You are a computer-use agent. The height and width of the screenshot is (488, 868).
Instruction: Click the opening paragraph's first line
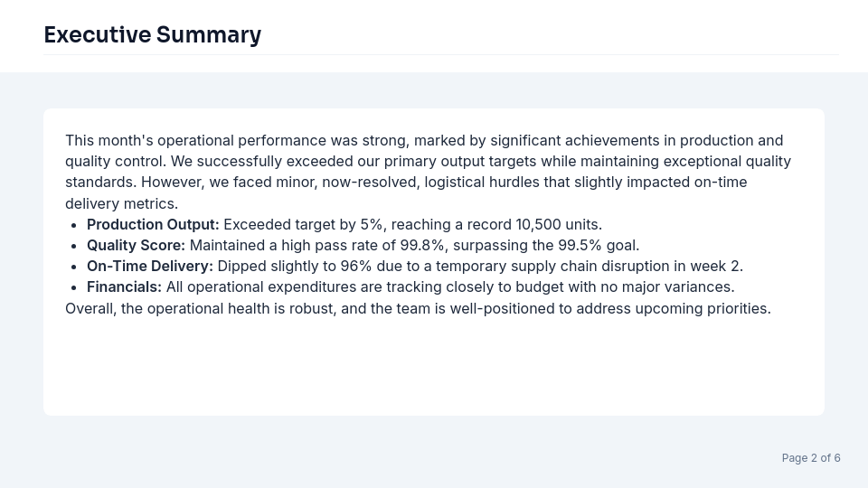pos(424,140)
